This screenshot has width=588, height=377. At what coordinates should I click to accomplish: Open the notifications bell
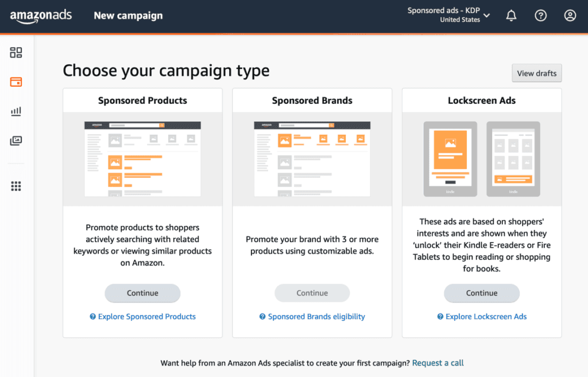click(511, 15)
